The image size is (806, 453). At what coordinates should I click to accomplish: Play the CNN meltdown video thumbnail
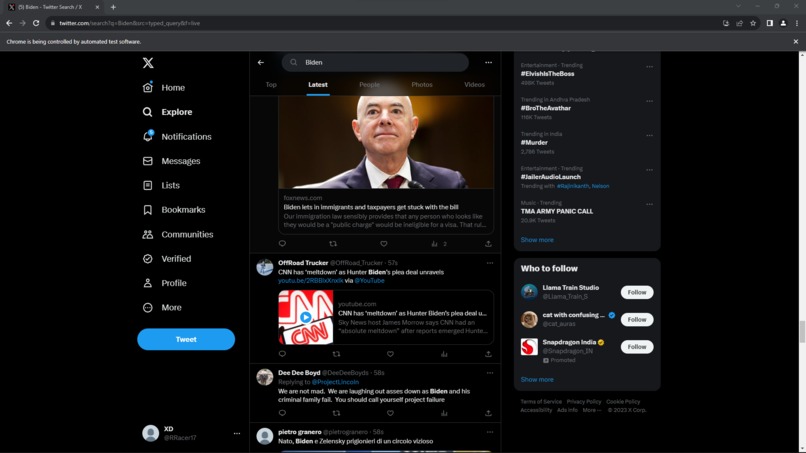point(306,317)
